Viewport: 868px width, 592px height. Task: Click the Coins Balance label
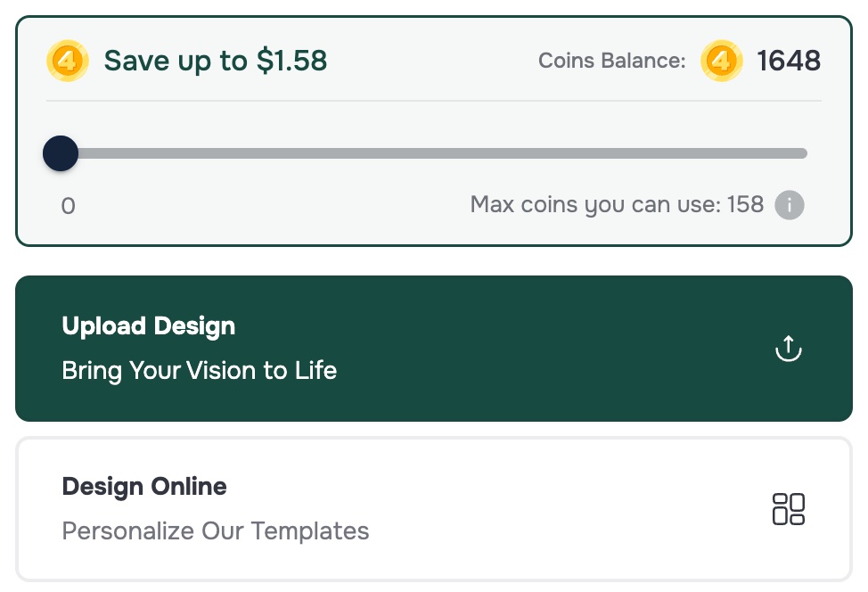[611, 61]
